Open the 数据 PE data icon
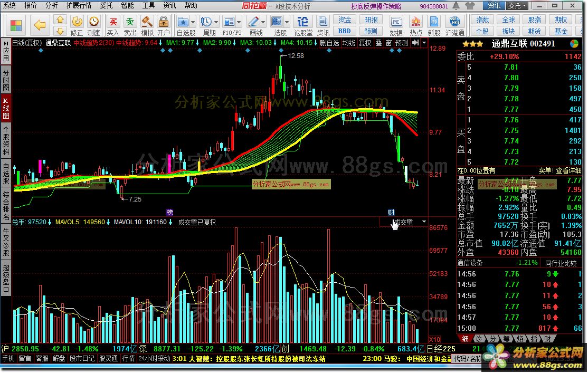Image resolution: width=588 pixels, height=373 pixels. (396, 25)
